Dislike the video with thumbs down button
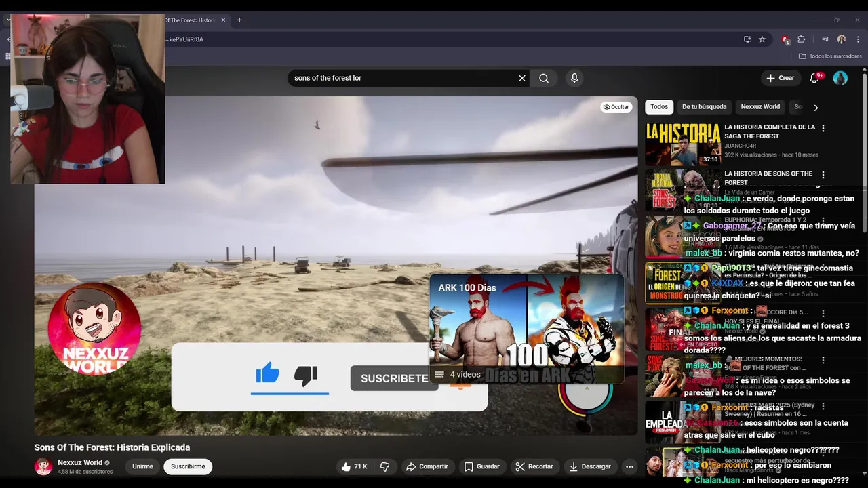This screenshot has width=868, height=488. (384, 466)
